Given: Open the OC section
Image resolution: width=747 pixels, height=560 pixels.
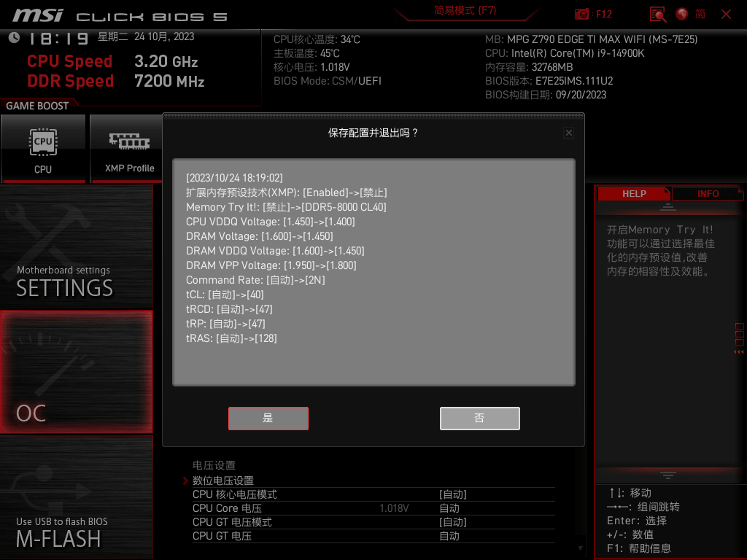Looking at the screenshot, I should [x=76, y=372].
